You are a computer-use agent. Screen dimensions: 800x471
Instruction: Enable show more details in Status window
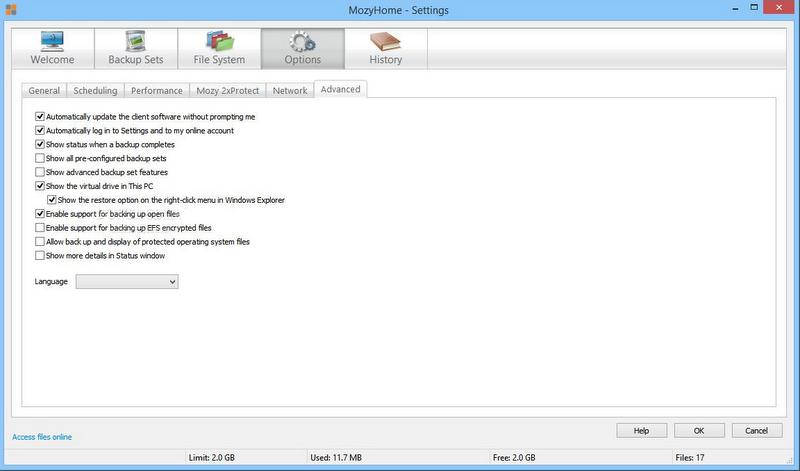[x=40, y=255]
